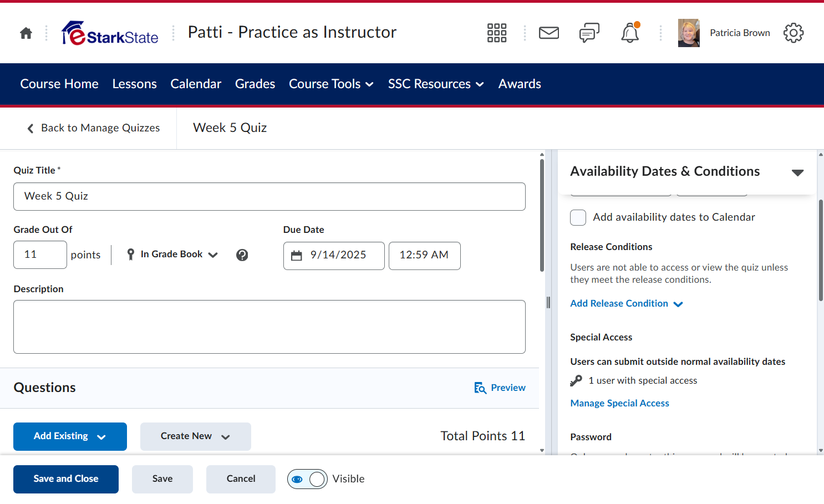824x504 pixels.
Task: Open the admin tools gear icon
Action: point(794,33)
